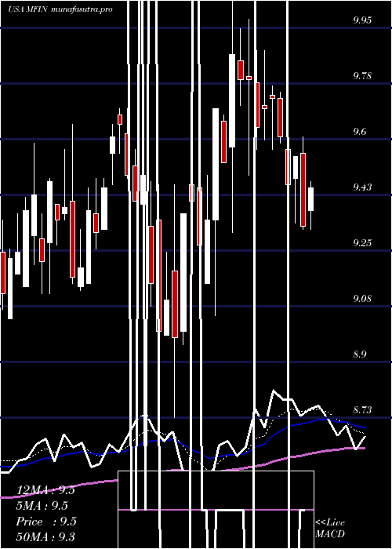Click the 9.08 price axis label

click(x=362, y=298)
